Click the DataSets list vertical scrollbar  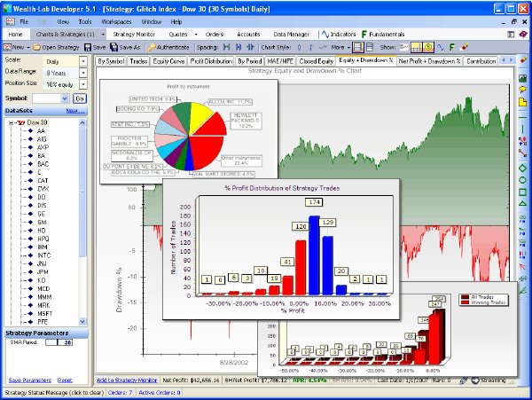82,223
